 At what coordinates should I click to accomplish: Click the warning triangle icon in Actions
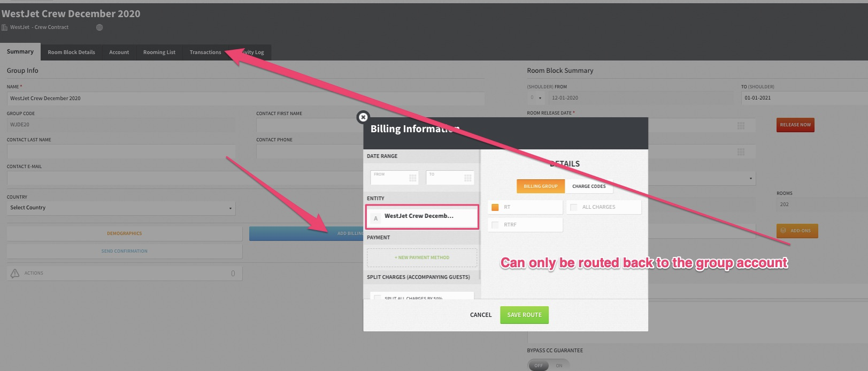tap(15, 273)
